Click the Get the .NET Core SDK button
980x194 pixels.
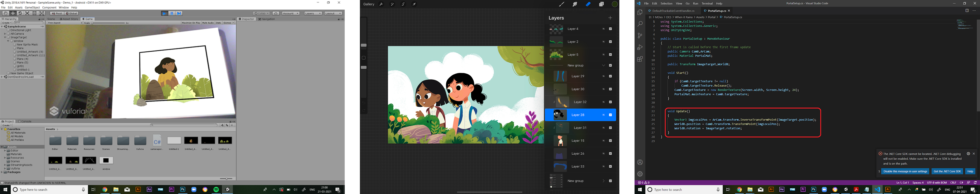coord(947,171)
